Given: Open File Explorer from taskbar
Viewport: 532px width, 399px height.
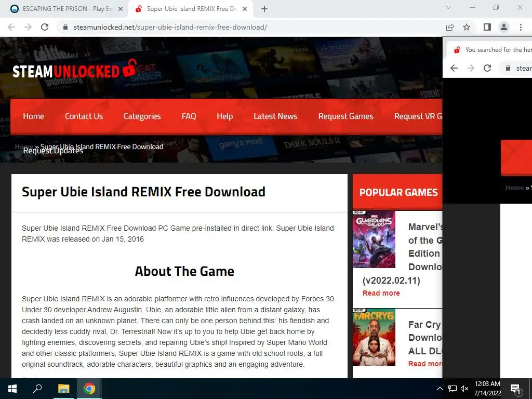Looking at the screenshot, I should click(x=63, y=389).
